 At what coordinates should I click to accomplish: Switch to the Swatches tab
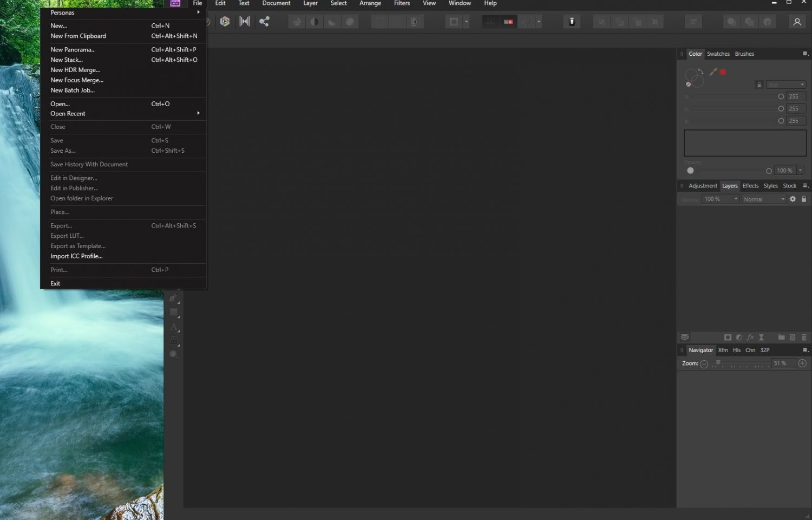click(718, 54)
